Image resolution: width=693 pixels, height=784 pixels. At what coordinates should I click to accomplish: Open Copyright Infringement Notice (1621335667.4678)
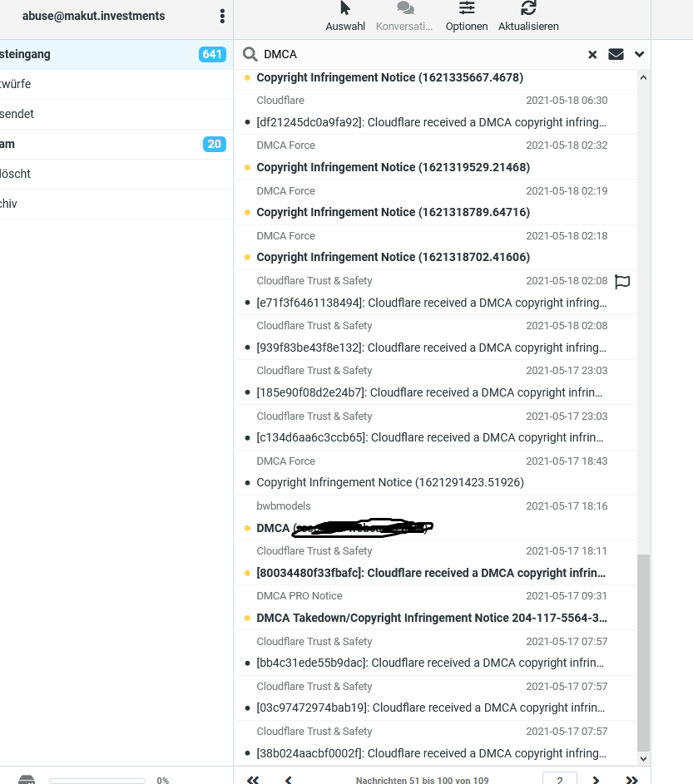coord(390,77)
